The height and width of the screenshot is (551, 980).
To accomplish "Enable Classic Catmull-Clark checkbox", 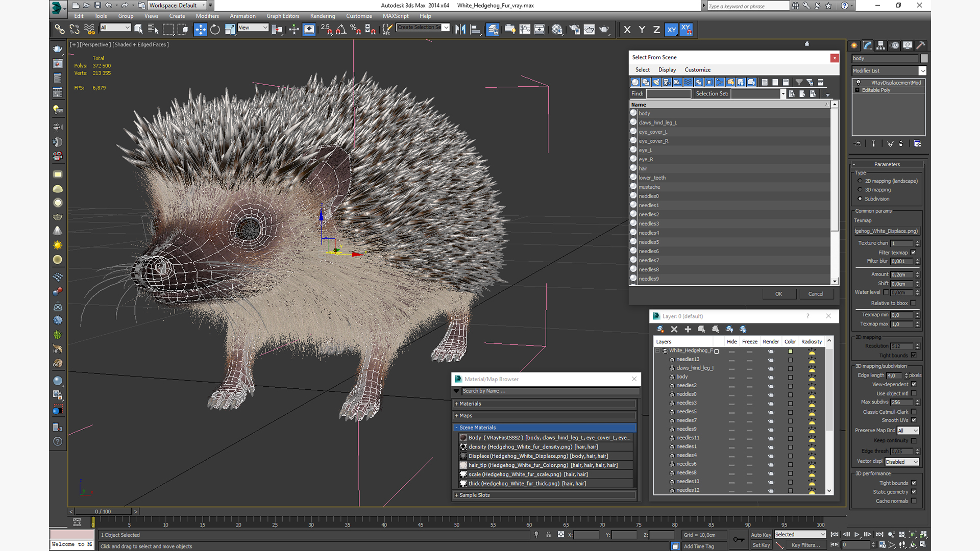I will pyautogui.click(x=914, y=412).
